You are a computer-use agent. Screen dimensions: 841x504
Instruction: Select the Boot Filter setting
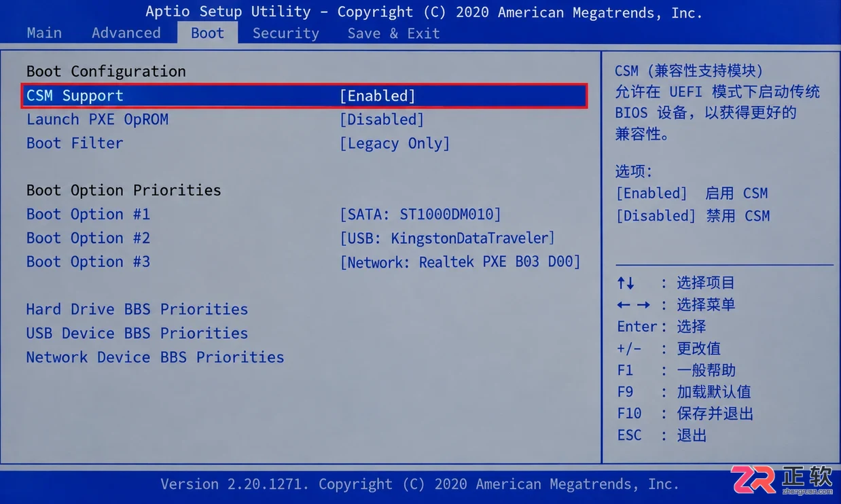point(75,143)
